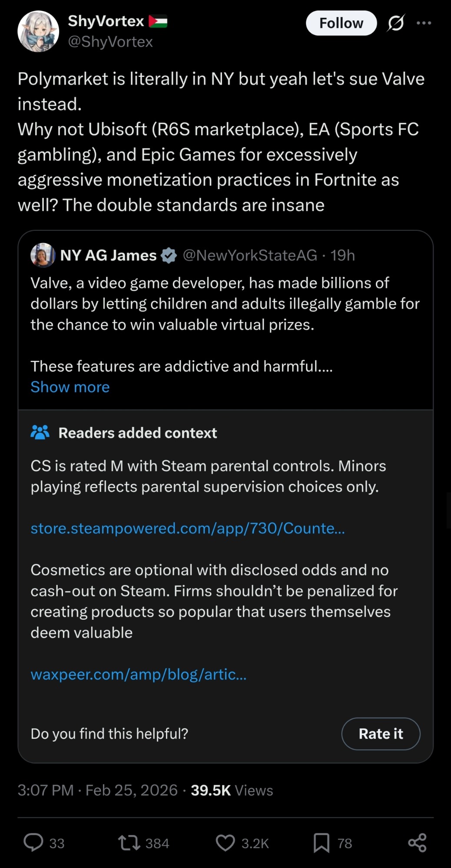
Task: Open NY AG James avatar in quoted post
Action: [x=43, y=255]
